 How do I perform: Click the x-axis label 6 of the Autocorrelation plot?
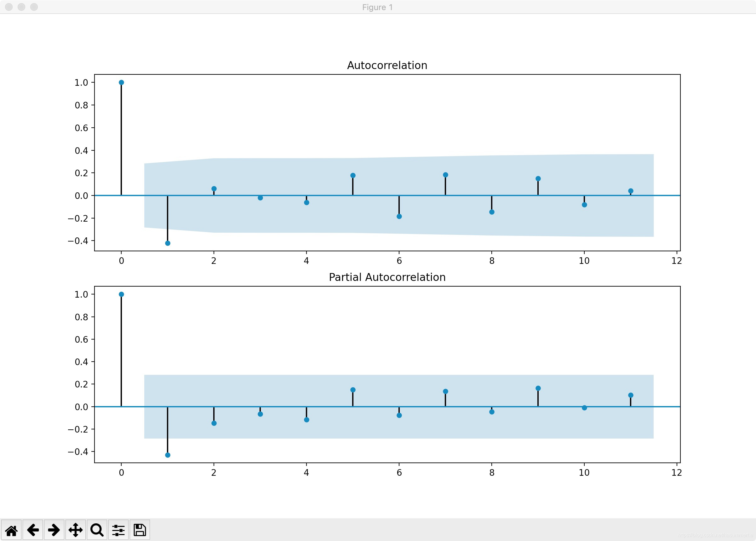[399, 260]
